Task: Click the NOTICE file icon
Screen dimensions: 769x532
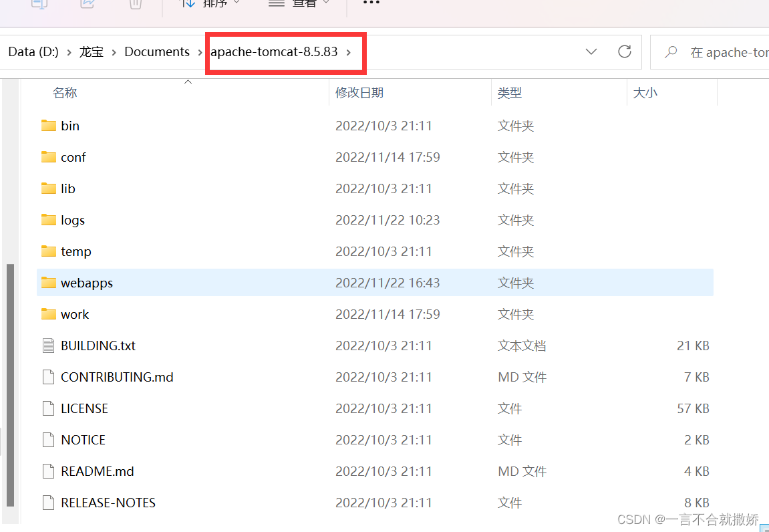Action: (48, 440)
